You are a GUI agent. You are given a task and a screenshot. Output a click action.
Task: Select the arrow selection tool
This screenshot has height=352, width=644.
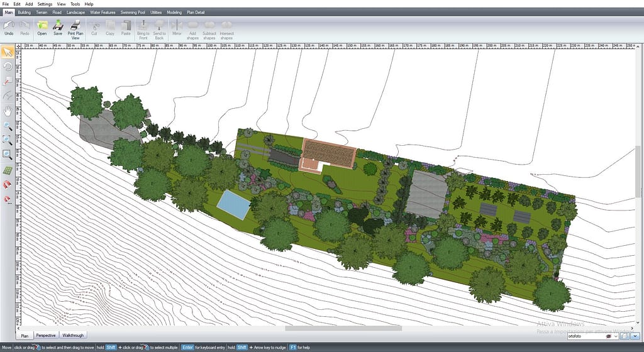point(8,52)
